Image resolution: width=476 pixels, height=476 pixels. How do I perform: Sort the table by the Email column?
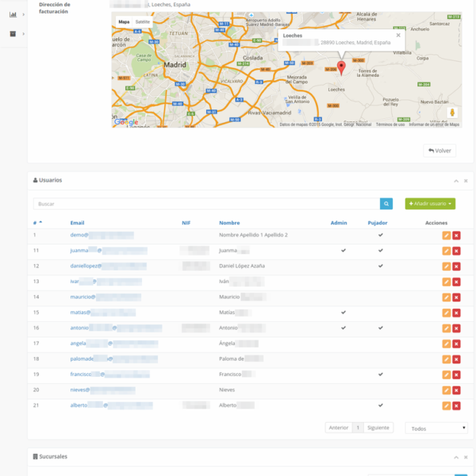[x=77, y=223]
